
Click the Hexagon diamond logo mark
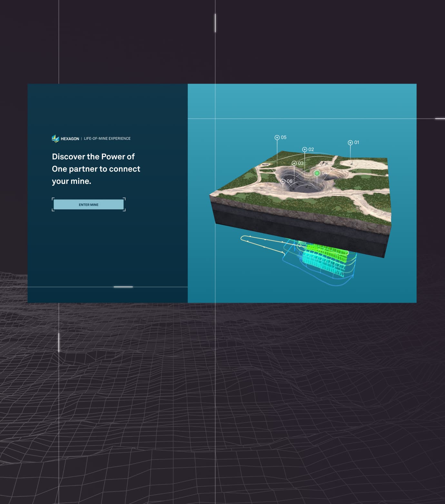55,138
